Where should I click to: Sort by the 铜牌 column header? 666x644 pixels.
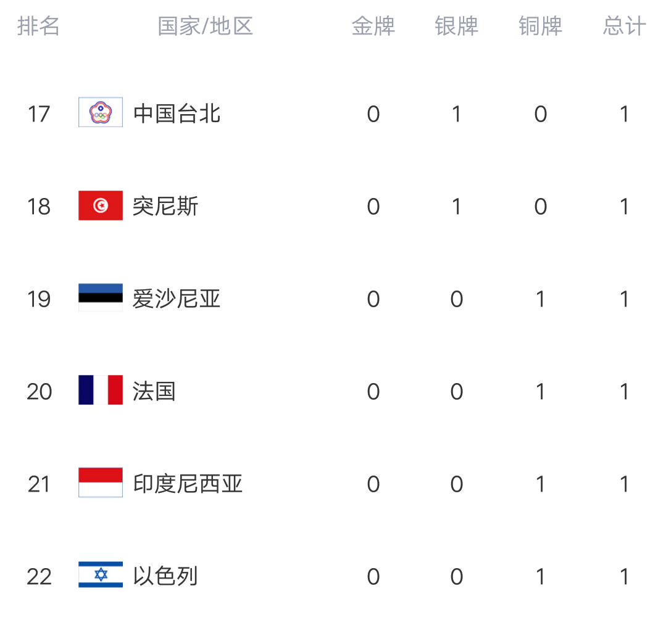540,27
